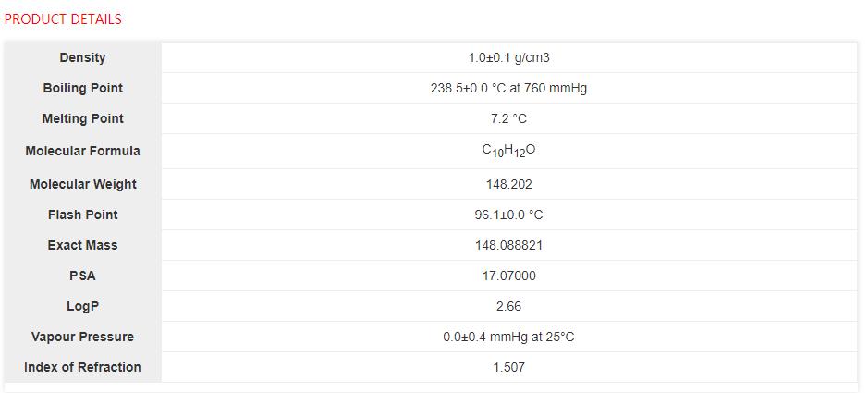Image resolution: width=868 pixels, height=393 pixels.
Task: Select the PSA value 17.07000
Action: pyautogui.click(x=508, y=276)
